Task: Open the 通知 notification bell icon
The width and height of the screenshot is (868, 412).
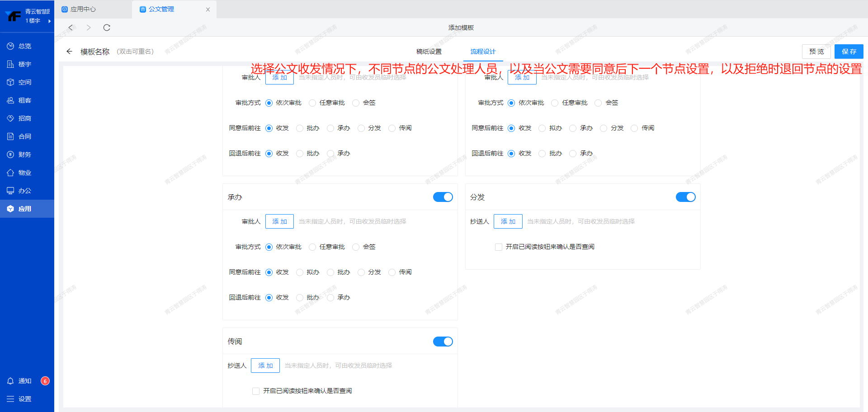Action: (x=10, y=381)
